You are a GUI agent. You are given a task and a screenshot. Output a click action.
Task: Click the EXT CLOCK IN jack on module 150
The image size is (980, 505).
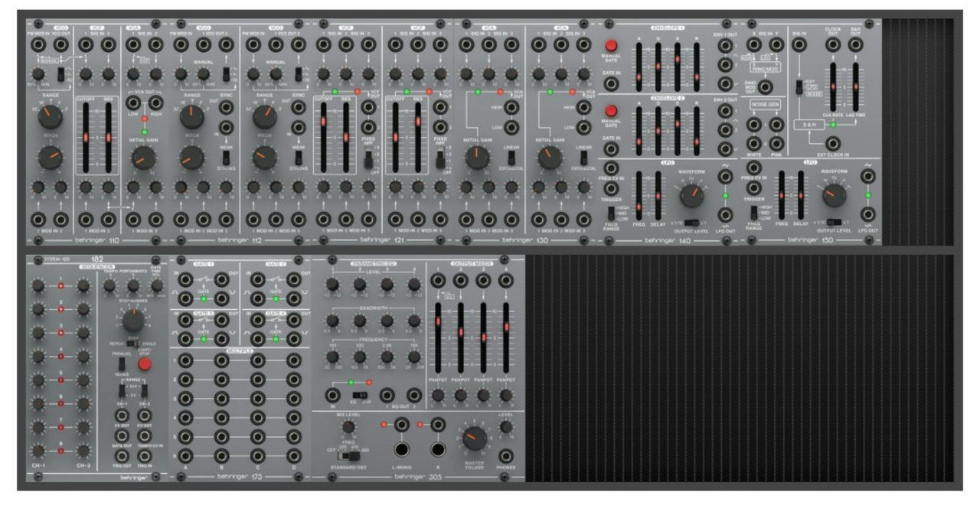click(x=832, y=143)
